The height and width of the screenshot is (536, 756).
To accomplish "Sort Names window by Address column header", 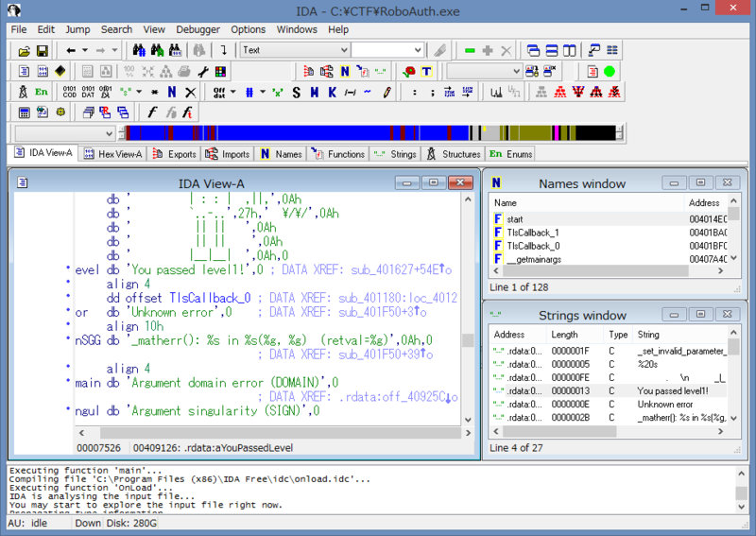I will (x=705, y=203).
